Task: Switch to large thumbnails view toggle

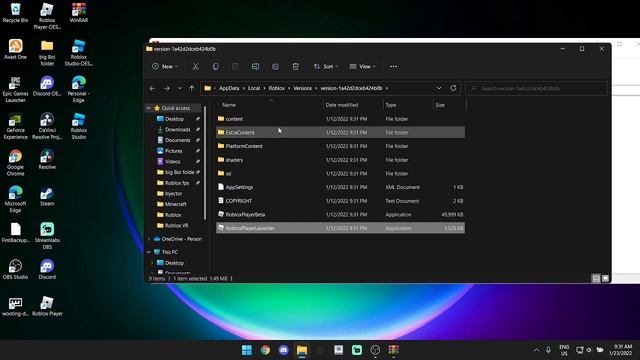Action: pyautogui.click(x=605, y=278)
